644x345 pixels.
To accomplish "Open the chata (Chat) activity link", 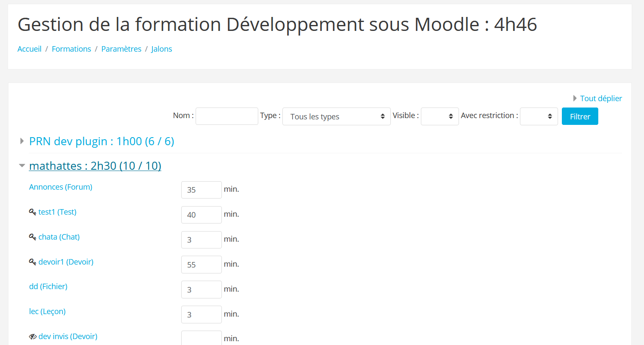I will click(x=59, y=237).
